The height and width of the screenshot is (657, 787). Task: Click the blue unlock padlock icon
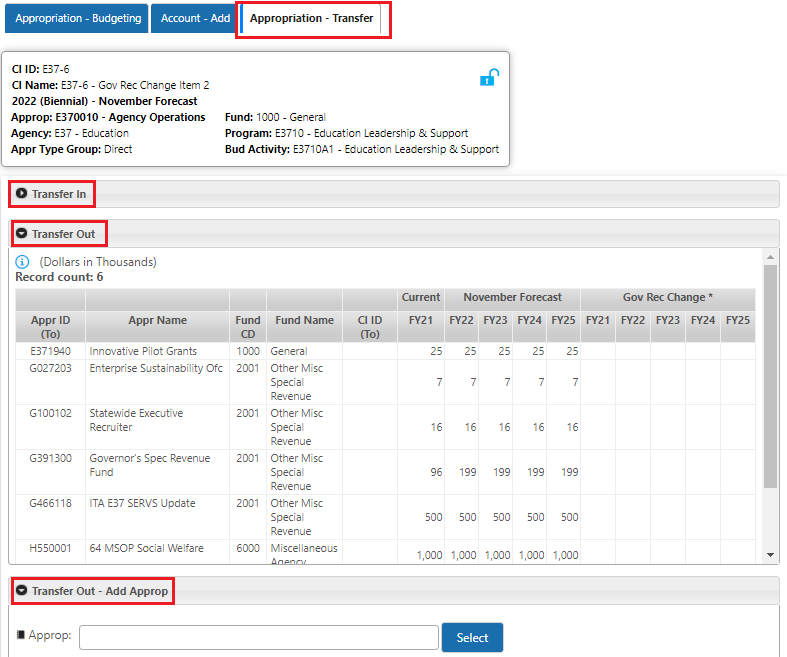coord(488,78)
